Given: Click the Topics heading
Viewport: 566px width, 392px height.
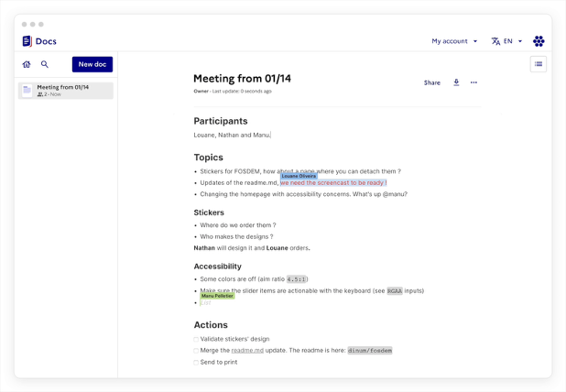Looking at the screenshot, I should 208,158.
